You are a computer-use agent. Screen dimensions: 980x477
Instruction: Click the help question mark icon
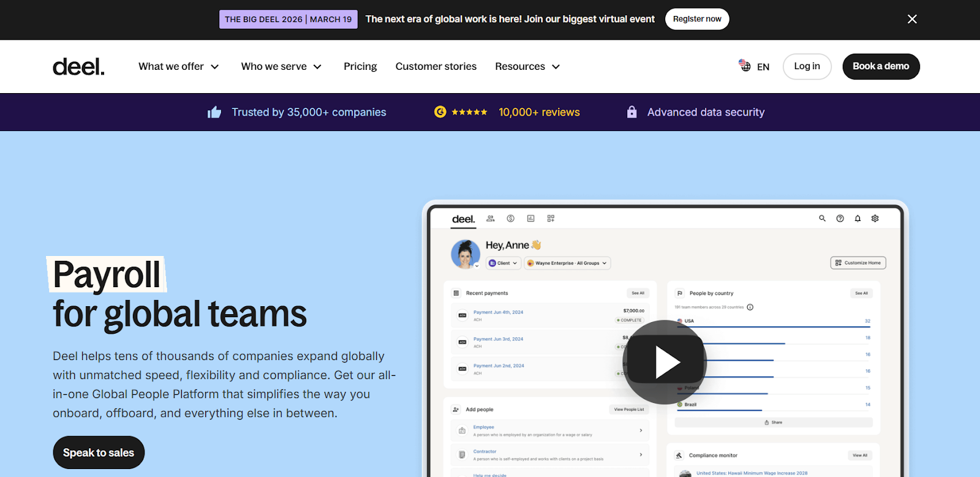pyautogui.click(x=840, y=219)
